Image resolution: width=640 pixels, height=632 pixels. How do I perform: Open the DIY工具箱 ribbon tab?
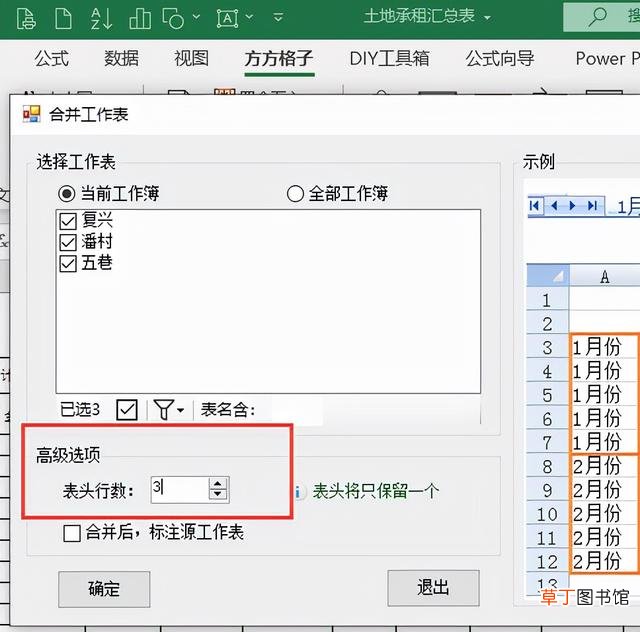pos(389,59)
